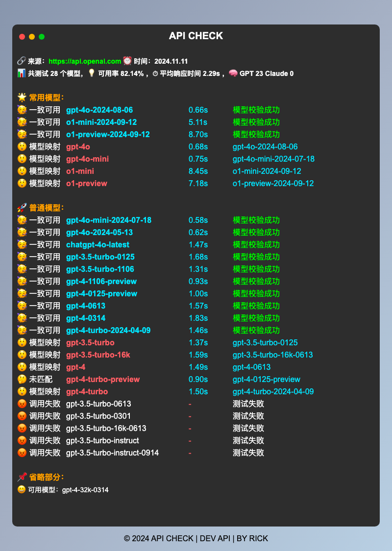
Task: Click the bar chart emoji before 共测试 28 个模型
Action: click(x=22, y=73)
